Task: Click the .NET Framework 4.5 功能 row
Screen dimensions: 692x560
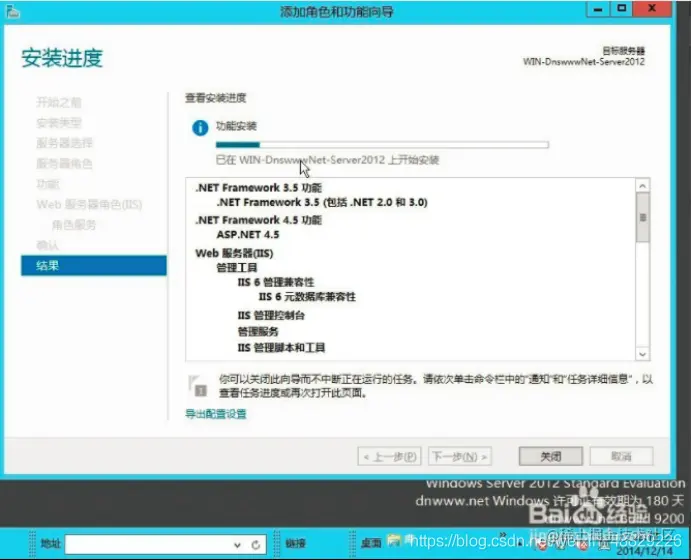Action: pos(259,220)
